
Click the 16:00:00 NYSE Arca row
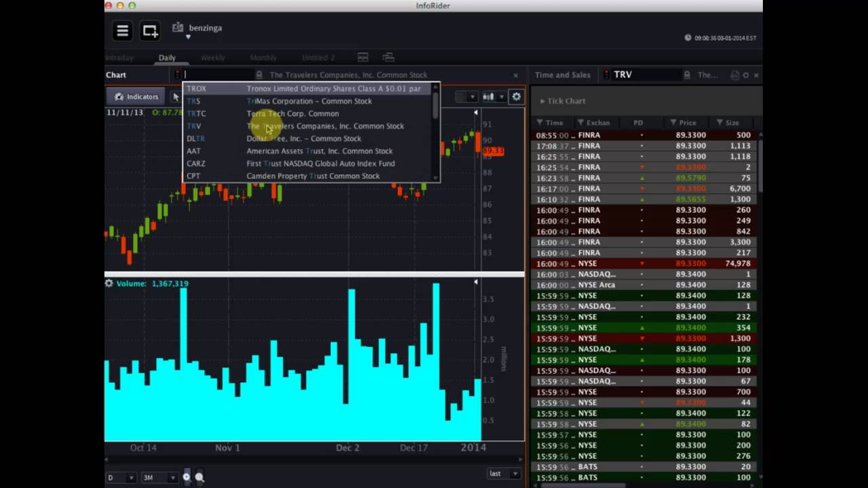click(644, 285)
